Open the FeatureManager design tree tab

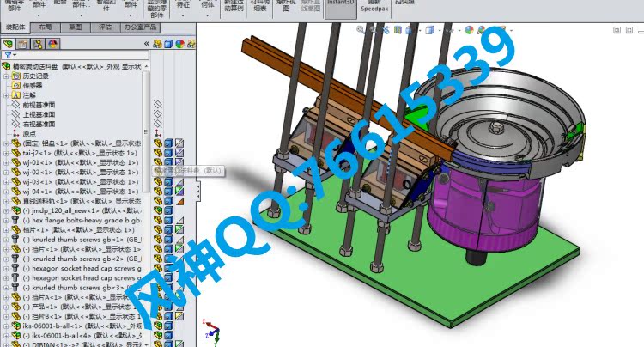tap(8, 44)
